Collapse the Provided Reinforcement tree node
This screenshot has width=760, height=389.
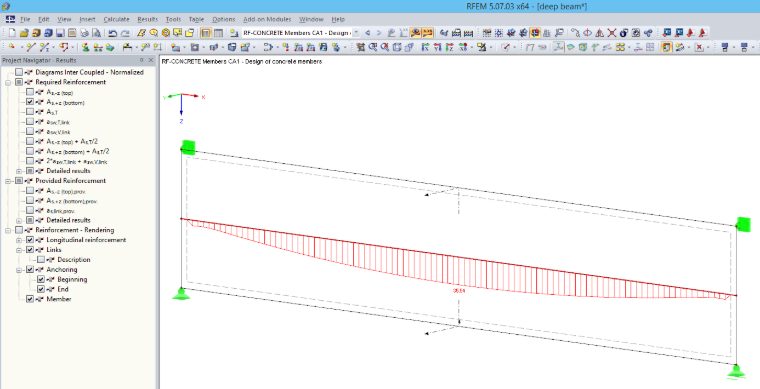8,181
